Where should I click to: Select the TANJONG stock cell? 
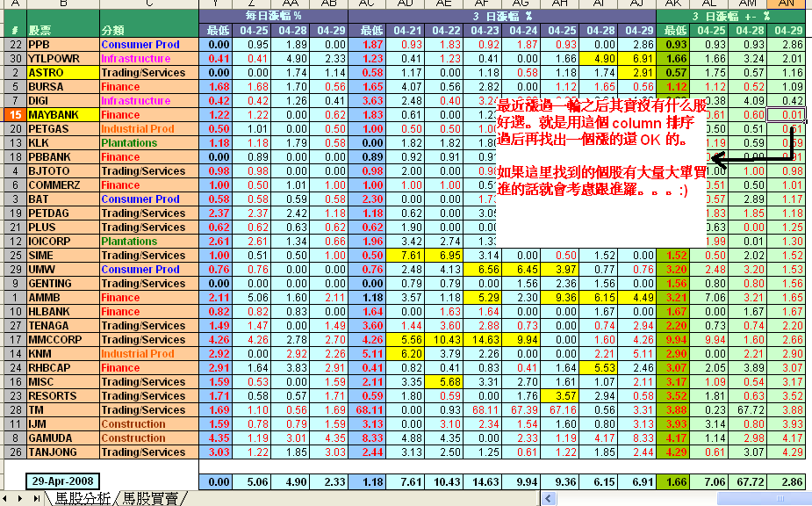pos(61,452)
